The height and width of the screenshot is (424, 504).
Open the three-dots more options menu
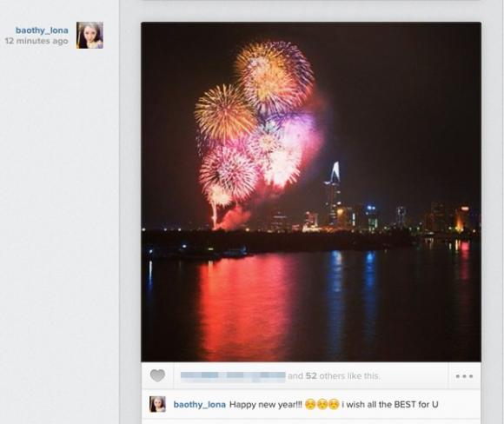(464, 376)
